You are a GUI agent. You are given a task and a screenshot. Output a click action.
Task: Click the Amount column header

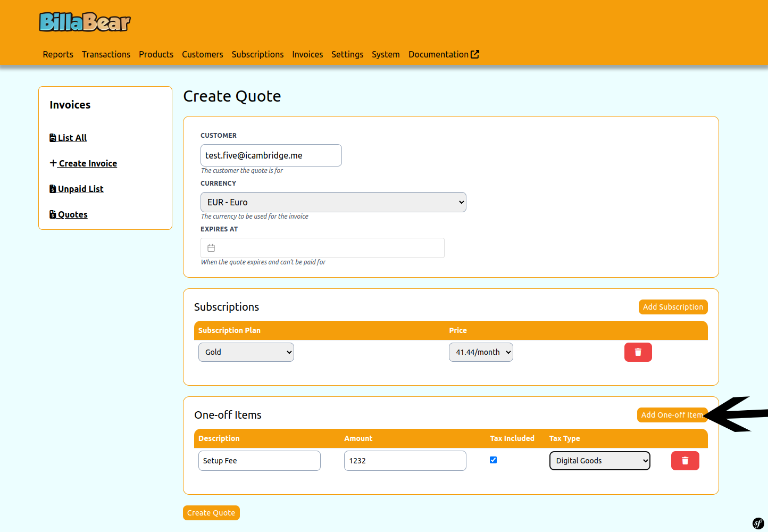tap(358, 438)
